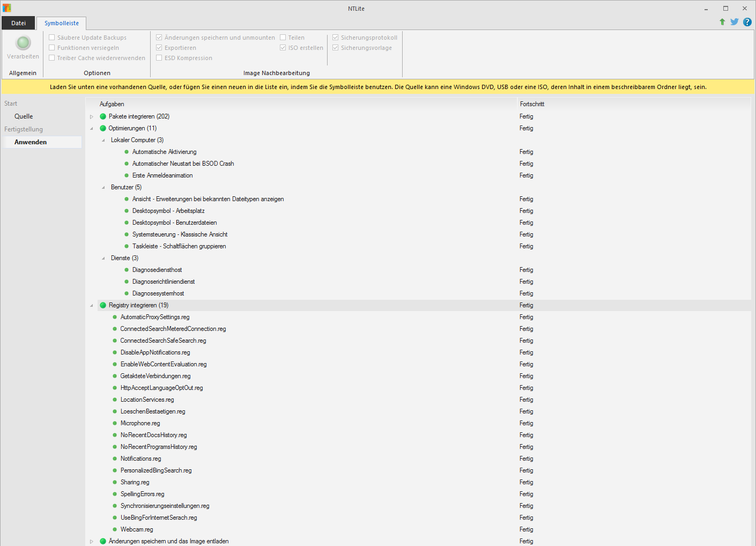Click green dot beside Änderungen speichern und das Image entladen
This screenshot has width=756, height=546.
tap(103, 541)
